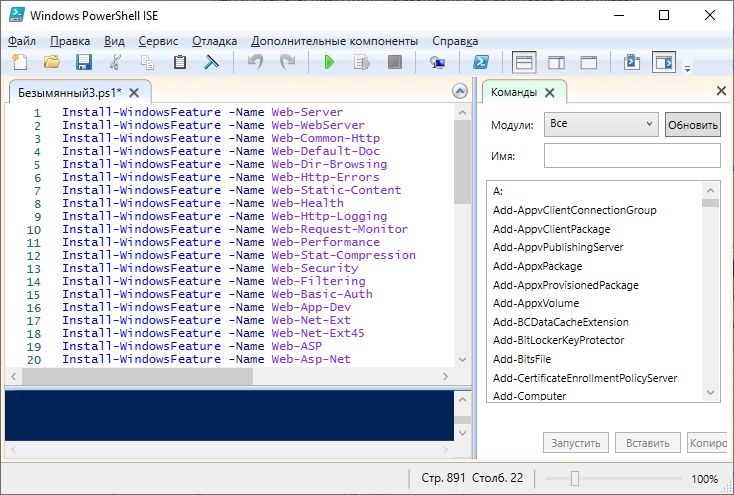The width and height of the screenshot is (734, 495).
Task: Show the command window icon
Action: pos(631,62)
